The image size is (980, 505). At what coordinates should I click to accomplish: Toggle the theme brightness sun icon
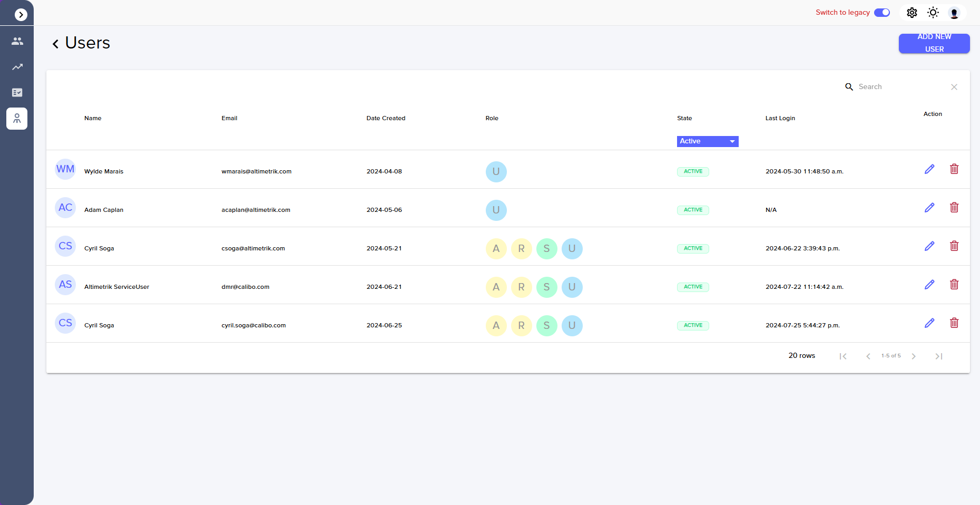pos(933,12)
